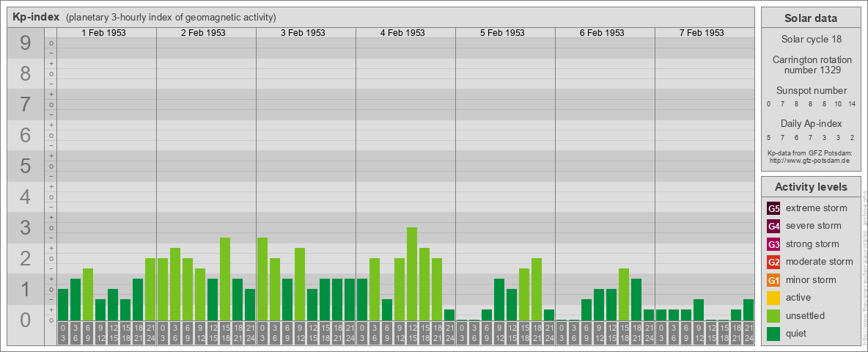Click the 'extreme storm' legend label
Screen dimensions: 868x352
point(817,208)
